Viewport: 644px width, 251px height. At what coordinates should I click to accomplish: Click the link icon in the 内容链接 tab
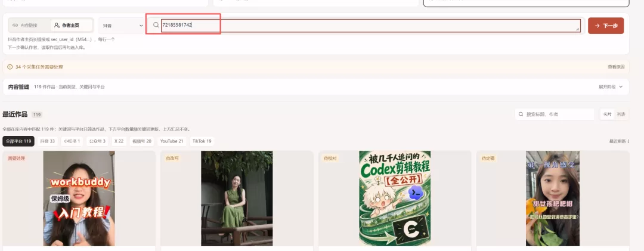15,25
